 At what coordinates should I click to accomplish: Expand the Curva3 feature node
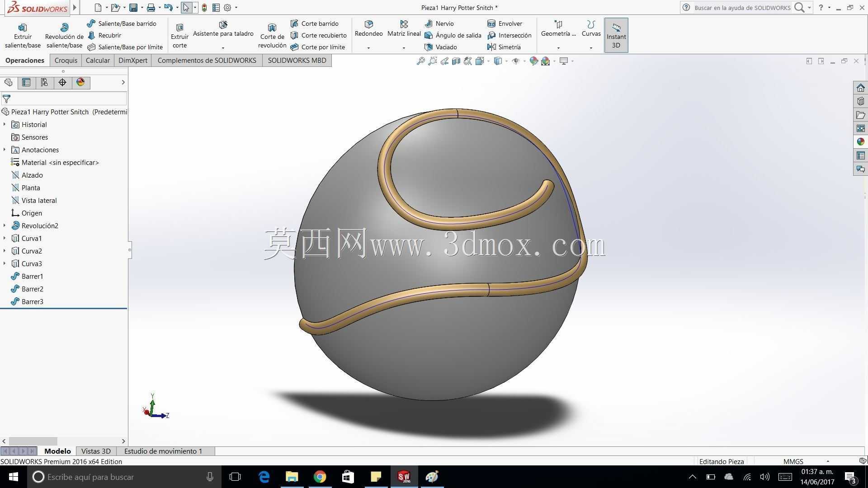(x=5, y=263)
